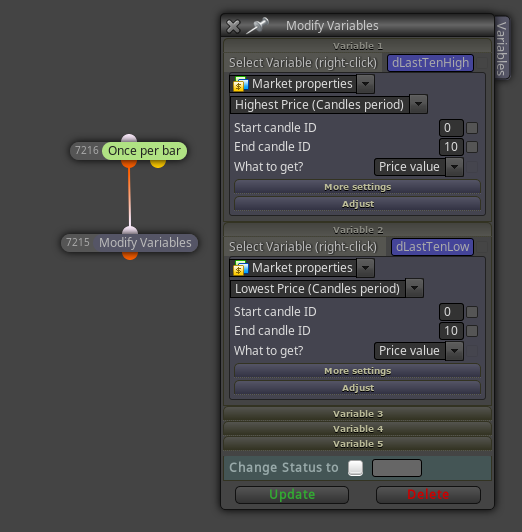Pin the Modify Variables panel
Screen dimensions: 522x532
click(x=257, y=25)
